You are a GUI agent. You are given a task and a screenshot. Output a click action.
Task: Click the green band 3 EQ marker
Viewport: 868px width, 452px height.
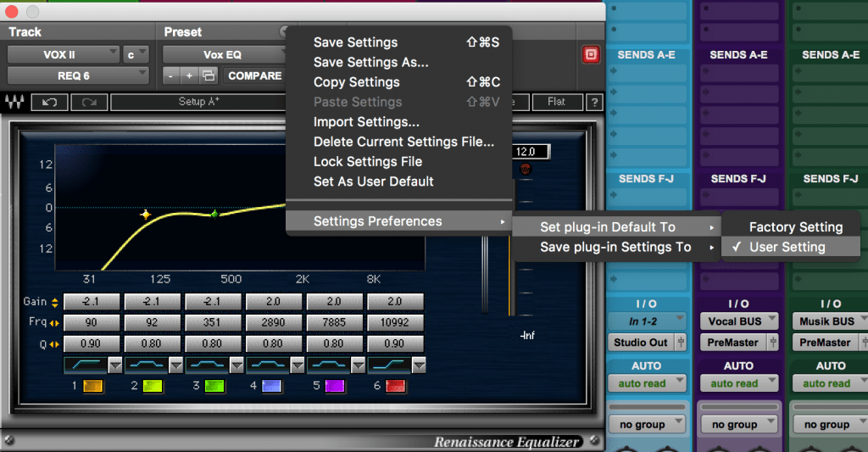point(214,214)
